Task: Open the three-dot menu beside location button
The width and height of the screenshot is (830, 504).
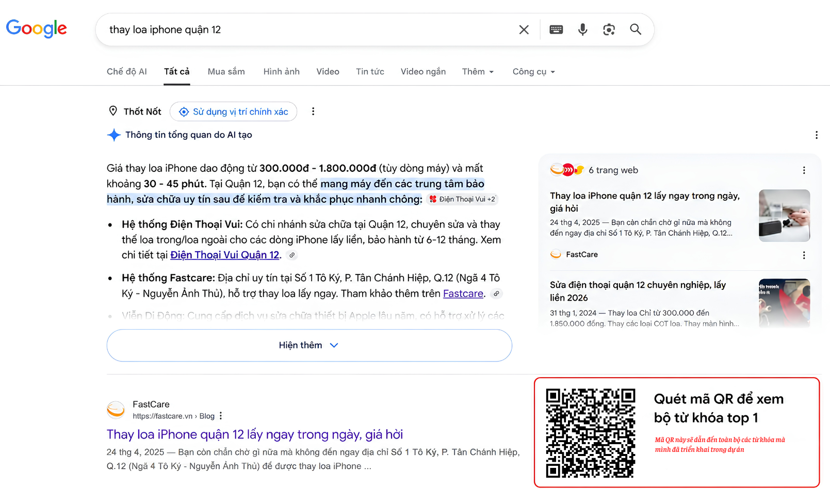Action: (x=313, y=111)
